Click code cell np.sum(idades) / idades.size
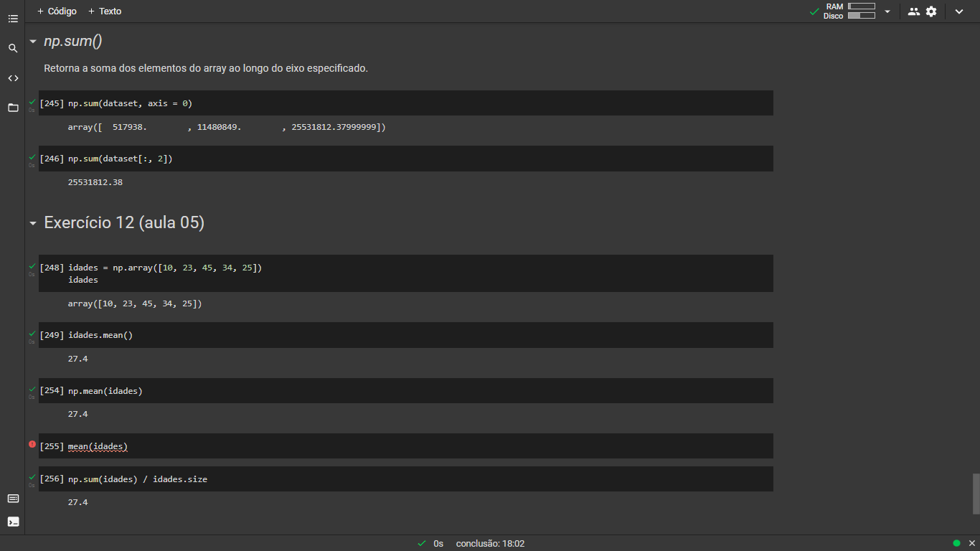 406,479
